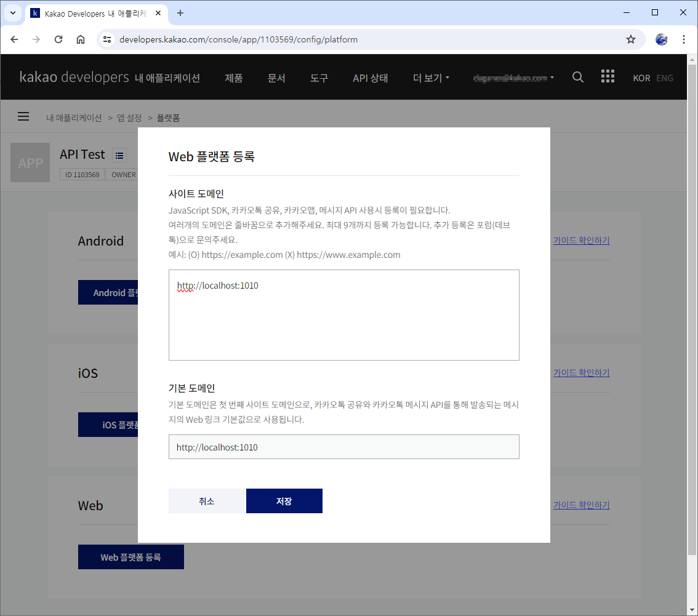Expand the 더 보기 dropdown

pyautogui.click(x=431, y=78)
